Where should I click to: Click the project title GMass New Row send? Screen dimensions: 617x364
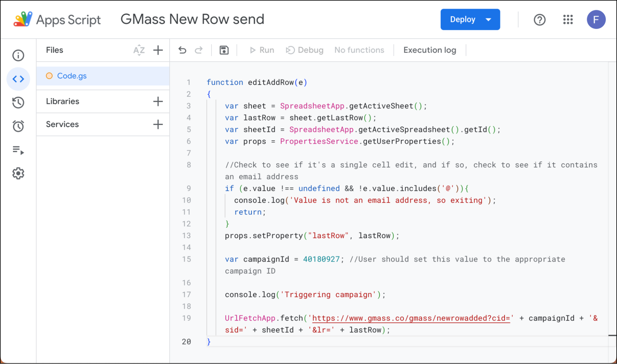pos(192,19)
